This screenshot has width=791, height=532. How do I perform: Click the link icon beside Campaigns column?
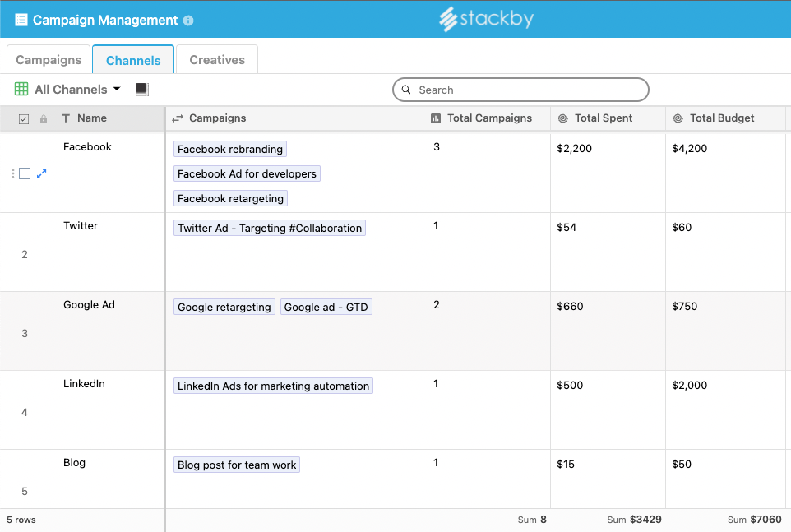[178, 118]
